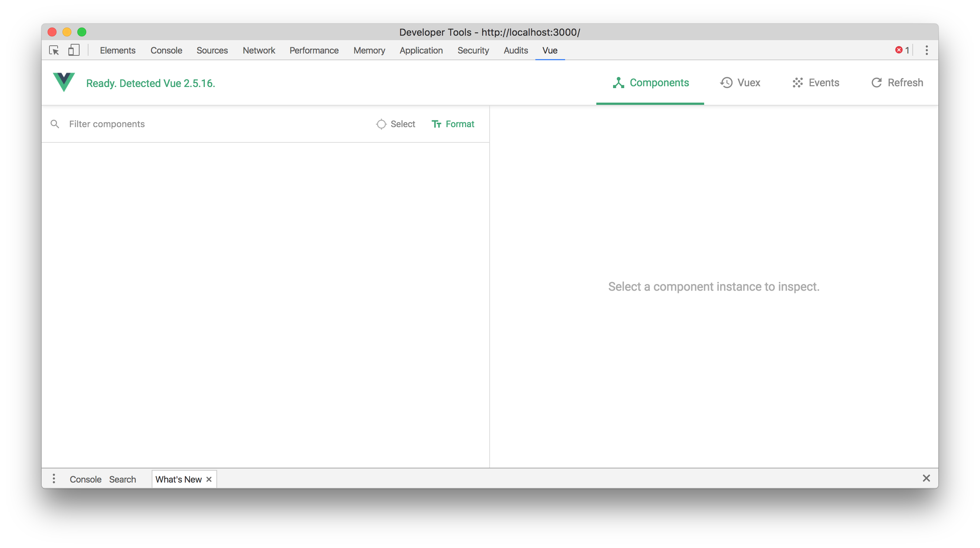Screen dimensions: 980x548
Task: Click the red error count badge
Action: click(x=902, y=50)
